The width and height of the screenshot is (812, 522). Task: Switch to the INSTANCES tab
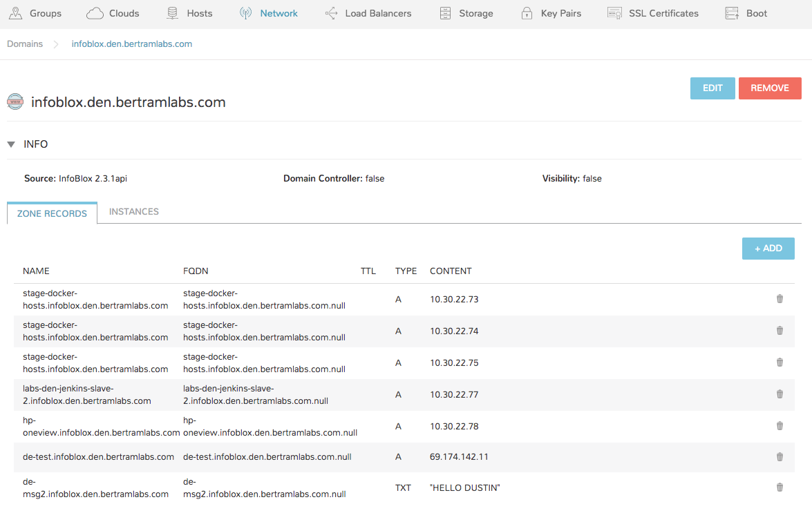point(133,211)
